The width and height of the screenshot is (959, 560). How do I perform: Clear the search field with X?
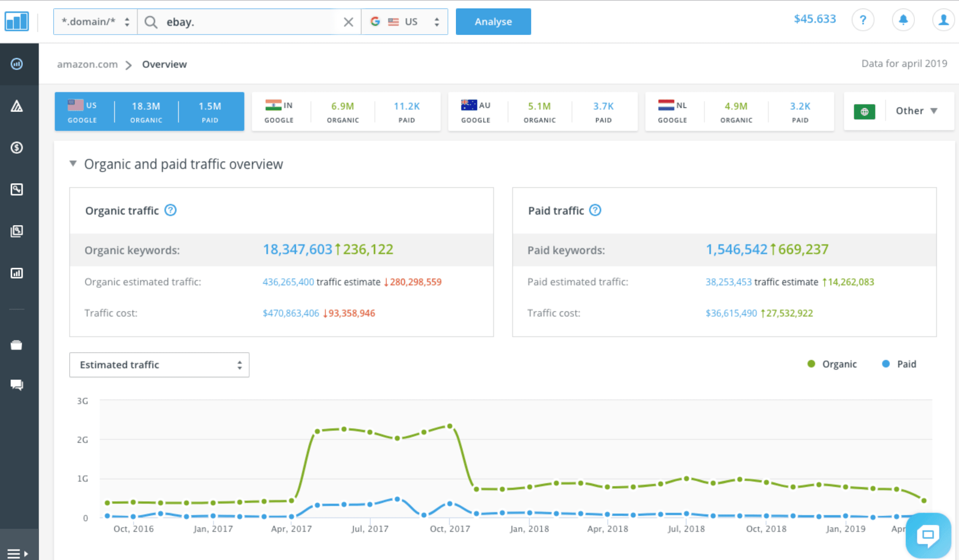click(348, 22)
